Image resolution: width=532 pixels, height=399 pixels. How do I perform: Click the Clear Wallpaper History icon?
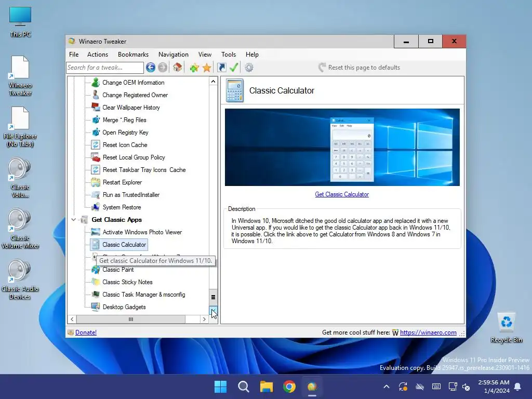(x=96, y=107)
